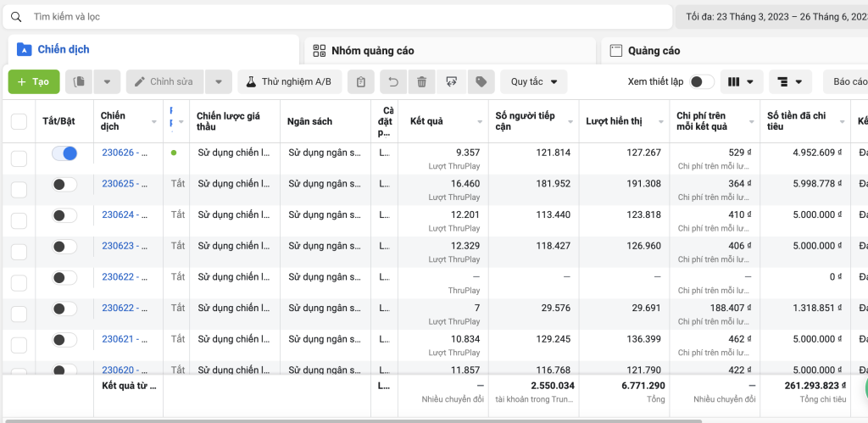868x423 pixels.
Task: Click the search magnifier icon
Action: 16,17
